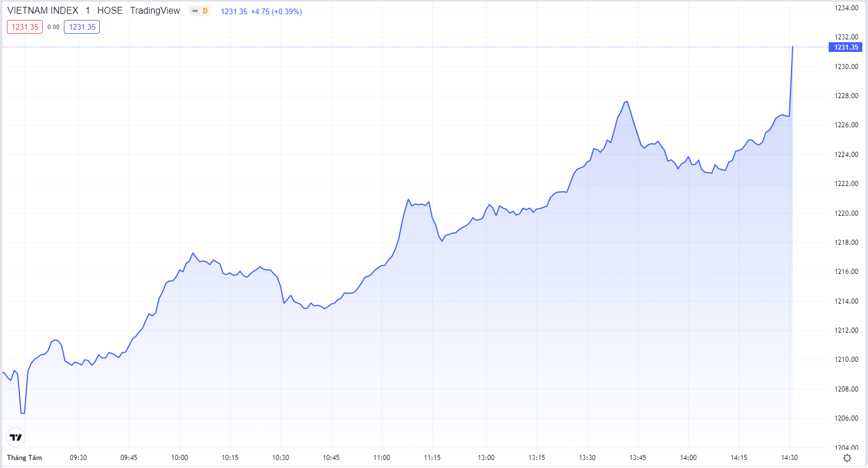Click the 1222.00 price axis label

(846, 184)
